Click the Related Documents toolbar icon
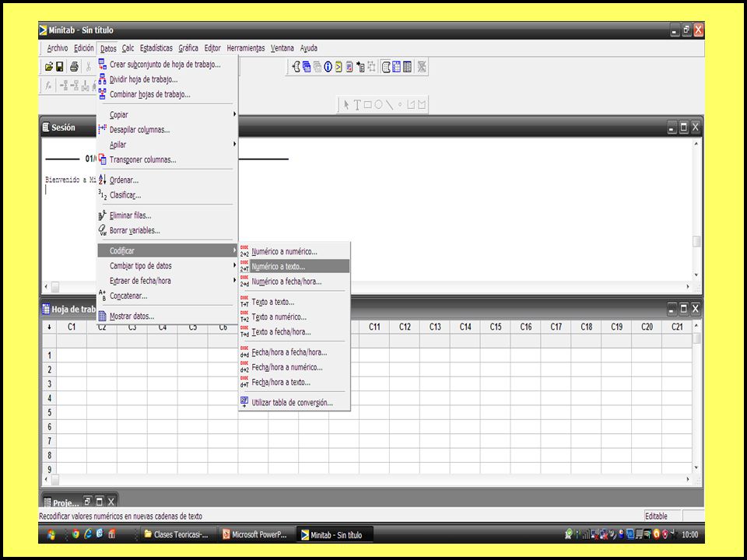747x560 pixels. tap(360, 67)
